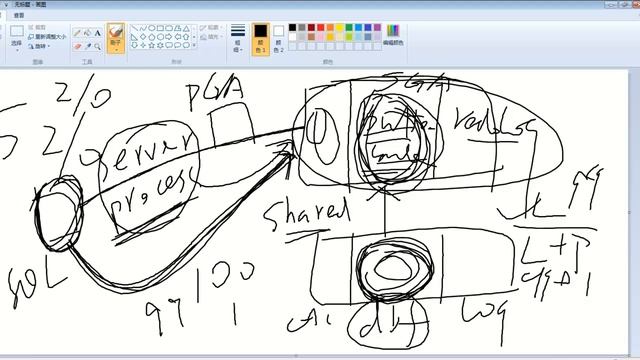Expand the Brushes dropdown arrow

pyautogui.click(x=116, y=50)
